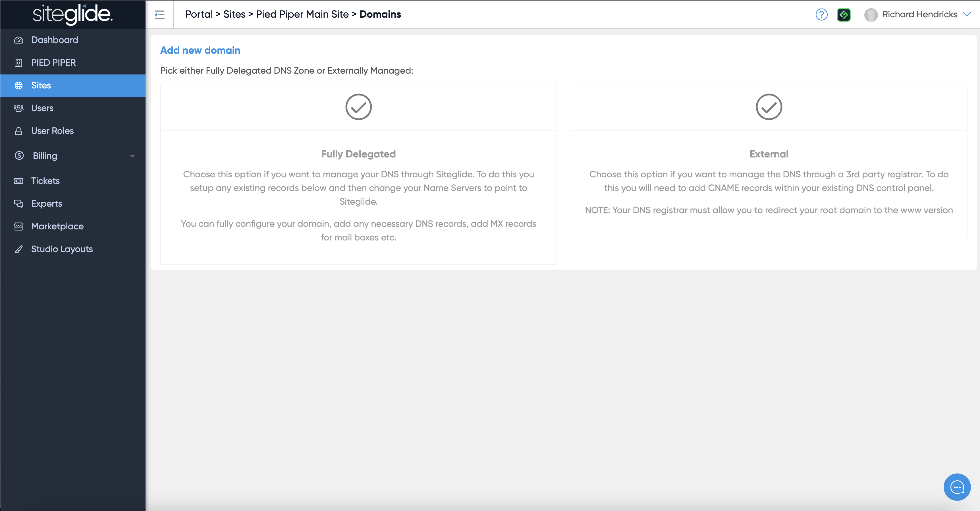Click the Experts chat icon
Screen dimensions: 980x511
(x=19, y=203)
